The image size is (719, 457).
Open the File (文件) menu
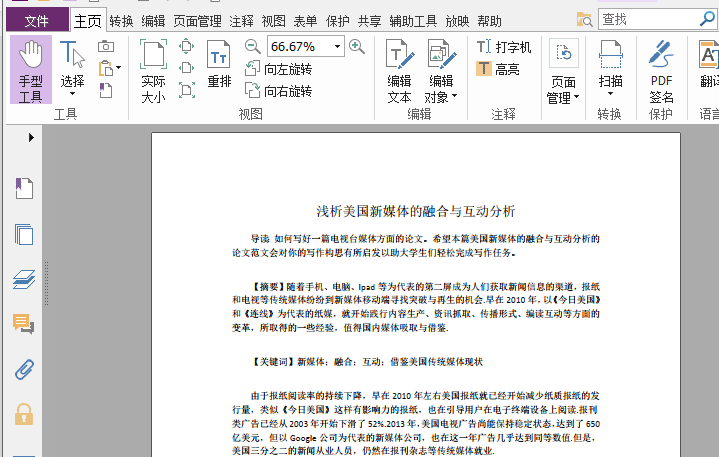point(37,21)
